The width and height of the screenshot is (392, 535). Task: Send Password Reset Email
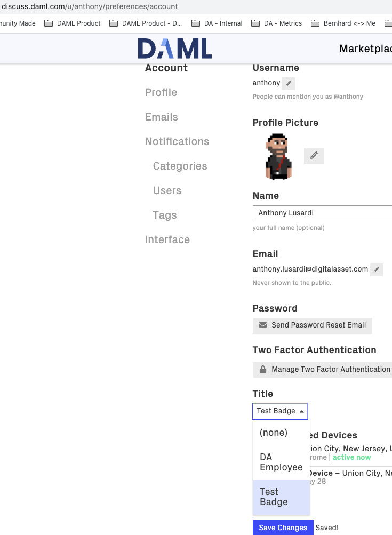[312, 325]
